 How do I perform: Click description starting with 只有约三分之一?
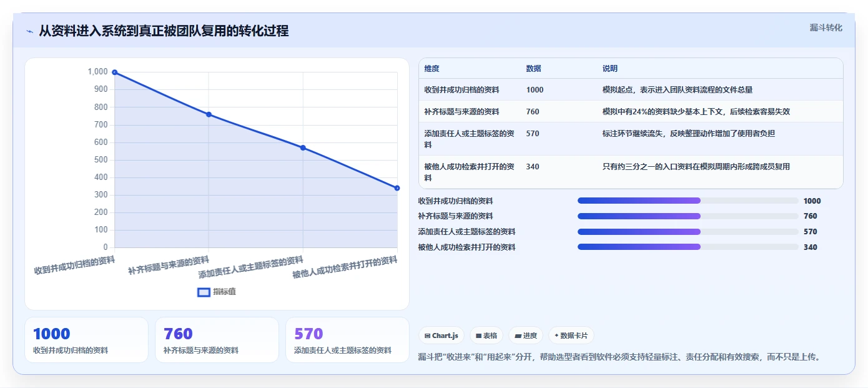coord(696,167)
